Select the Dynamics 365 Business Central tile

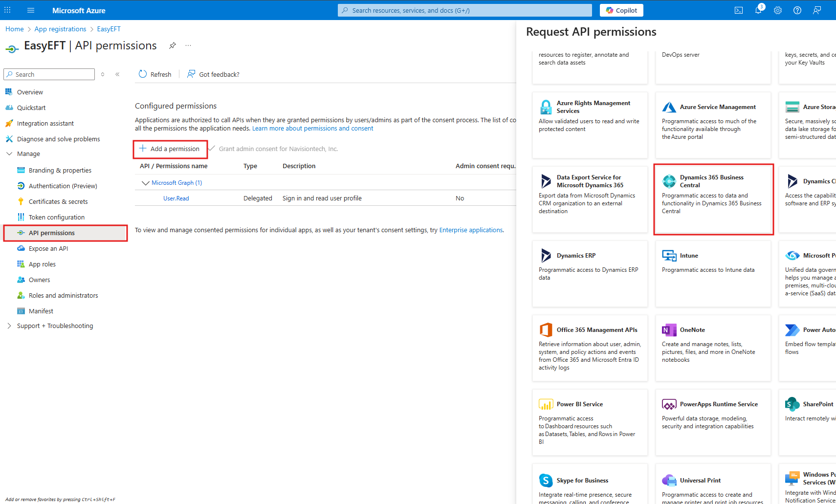(x=713, y=199)
